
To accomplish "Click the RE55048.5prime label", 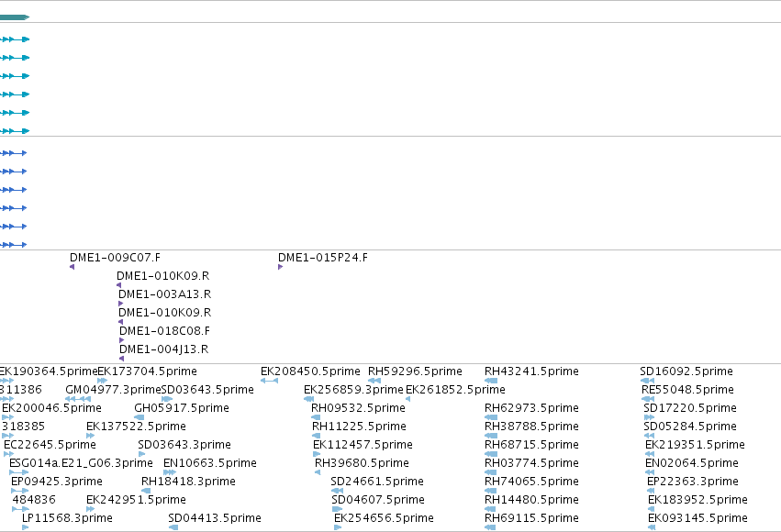I will [x=687, y=390].
